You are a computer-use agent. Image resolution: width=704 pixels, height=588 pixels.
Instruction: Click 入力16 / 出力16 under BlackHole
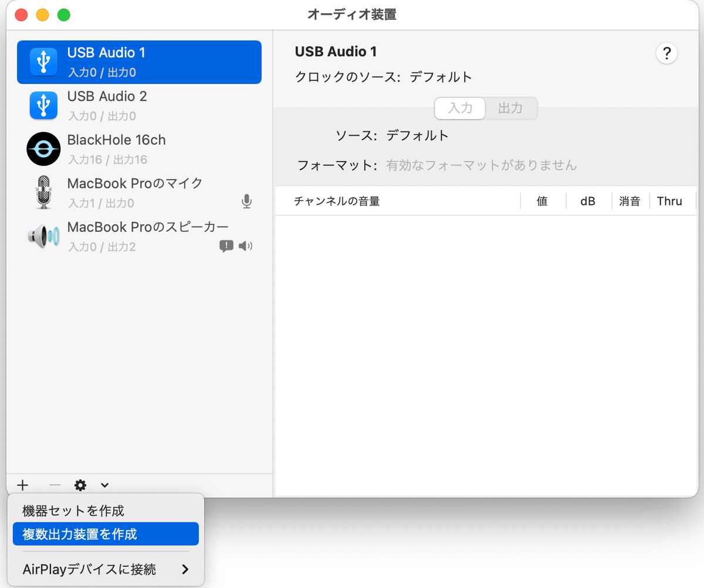[107, 160]
